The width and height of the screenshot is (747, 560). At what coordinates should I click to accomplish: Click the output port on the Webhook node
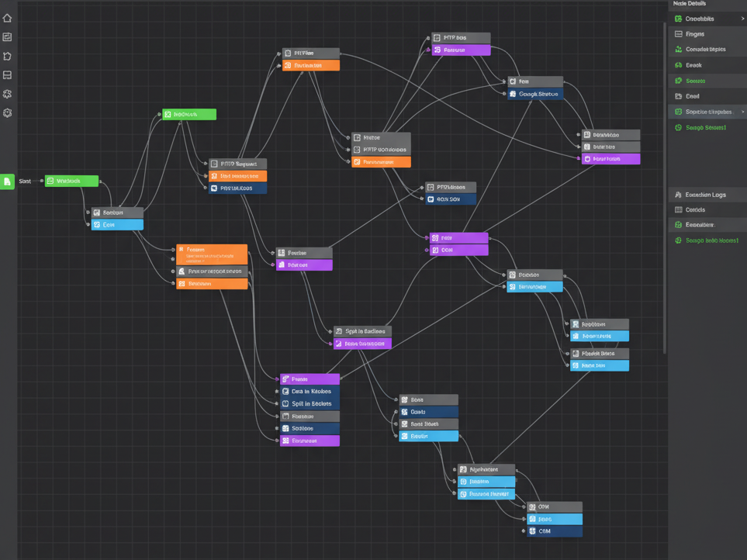point(101,181)
